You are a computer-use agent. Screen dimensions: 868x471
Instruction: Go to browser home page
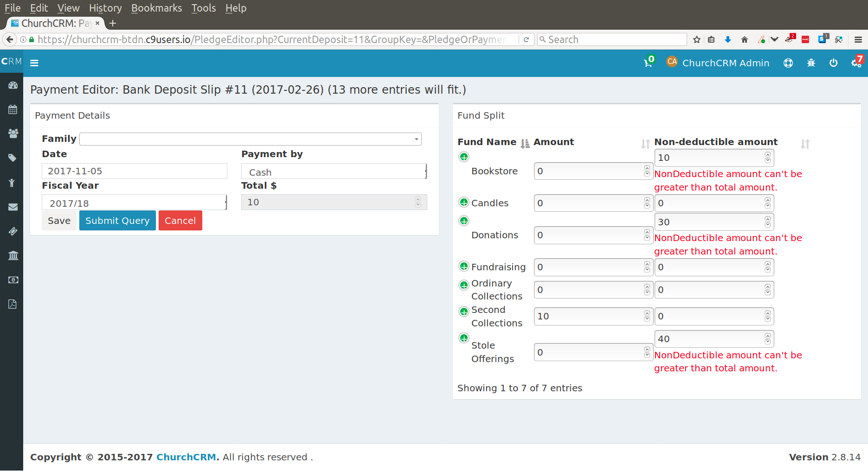(745, 39)
